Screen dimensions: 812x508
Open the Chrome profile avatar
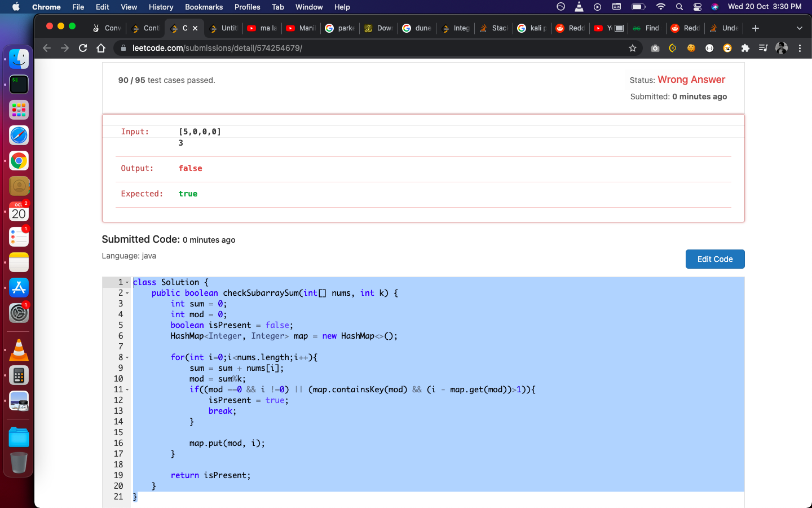pyautogui.click(x=782, y=48)
